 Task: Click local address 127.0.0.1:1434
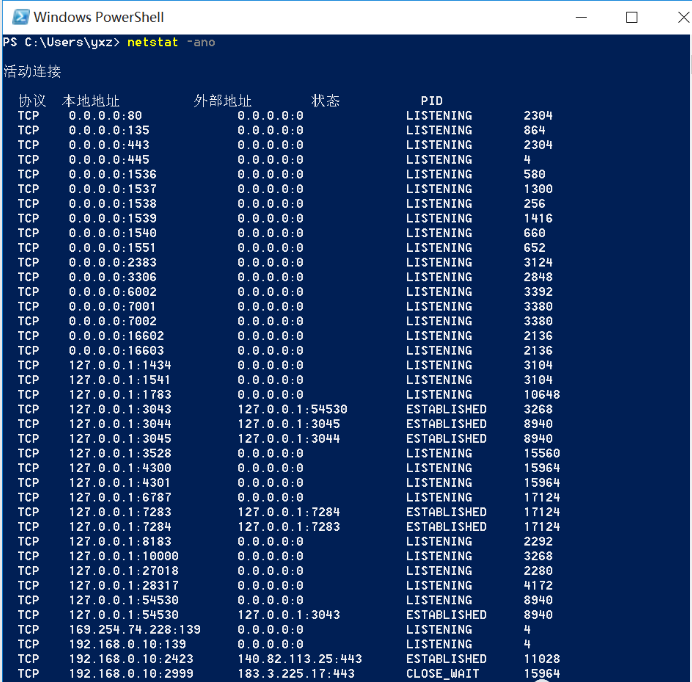pyautogui.click(x=120, y=365)
